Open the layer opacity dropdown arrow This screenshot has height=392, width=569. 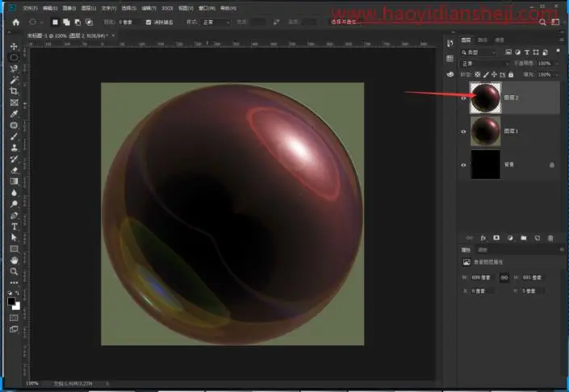[557, 64]
